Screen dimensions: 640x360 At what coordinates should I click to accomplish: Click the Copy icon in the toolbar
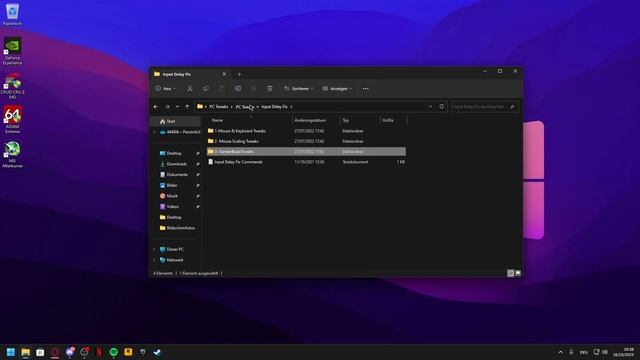pyautogui.click(x=206, y=89)
